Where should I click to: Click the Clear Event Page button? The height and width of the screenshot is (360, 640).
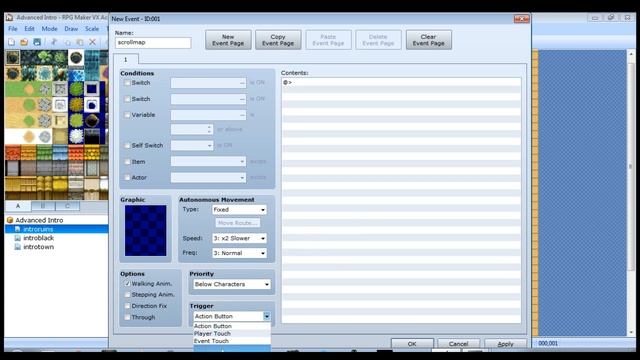click(429, 40)
